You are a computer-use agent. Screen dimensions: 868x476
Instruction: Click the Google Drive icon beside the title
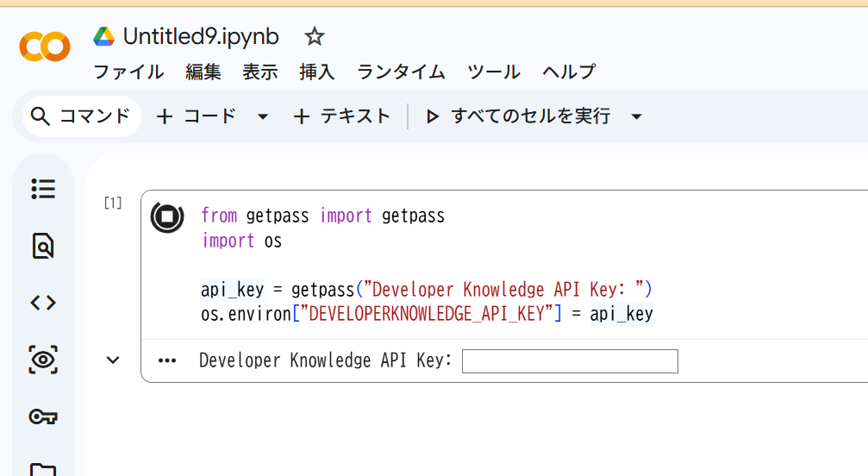pyautogui.click(x=103, y=36)
